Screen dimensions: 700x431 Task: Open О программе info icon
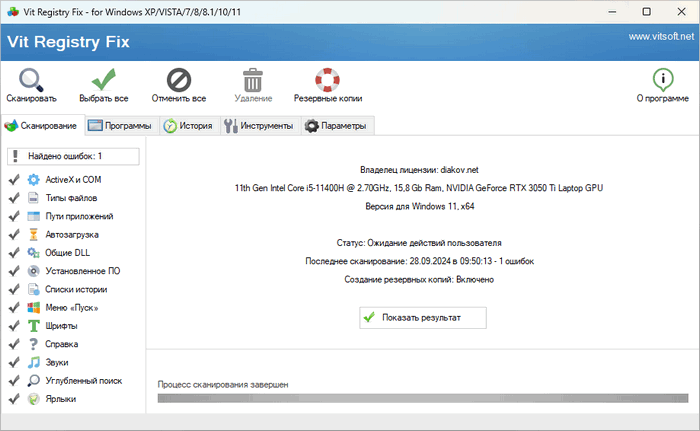point(662,80)
